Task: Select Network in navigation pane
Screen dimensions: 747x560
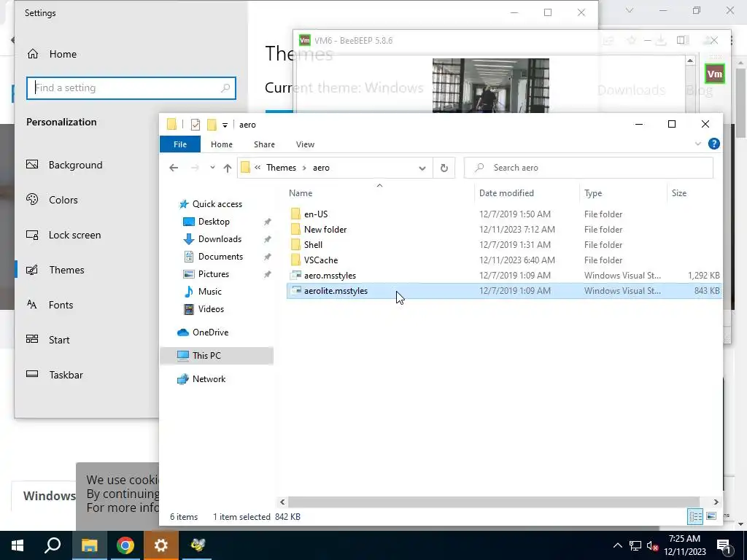Action: (x=209, y=379)
